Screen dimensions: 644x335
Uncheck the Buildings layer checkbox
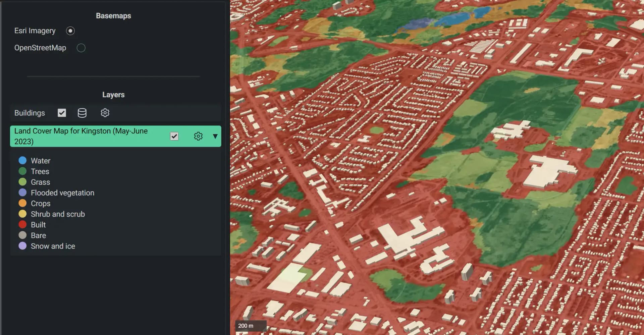(62, 113)
